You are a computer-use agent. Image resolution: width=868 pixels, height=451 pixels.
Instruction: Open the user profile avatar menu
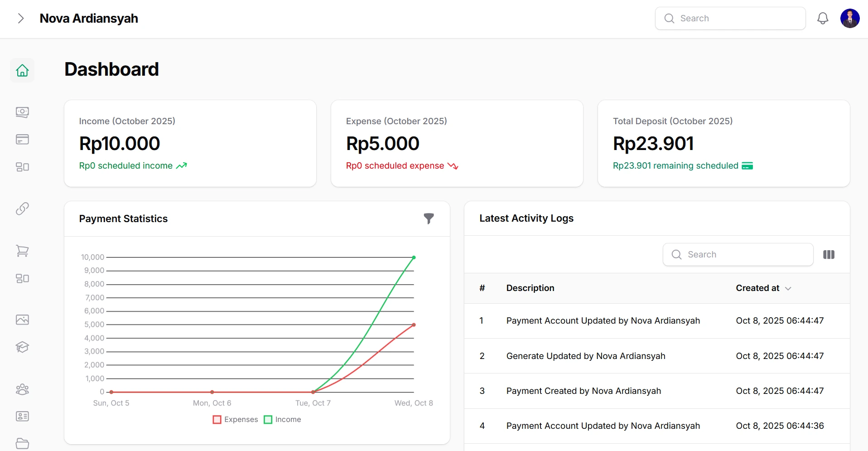[x=849, y=19]
